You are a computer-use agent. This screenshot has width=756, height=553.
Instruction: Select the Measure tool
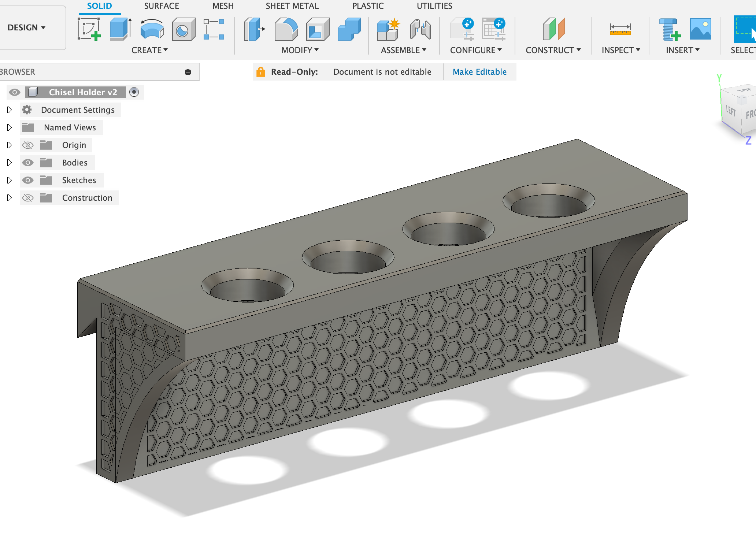pos(620,29)
